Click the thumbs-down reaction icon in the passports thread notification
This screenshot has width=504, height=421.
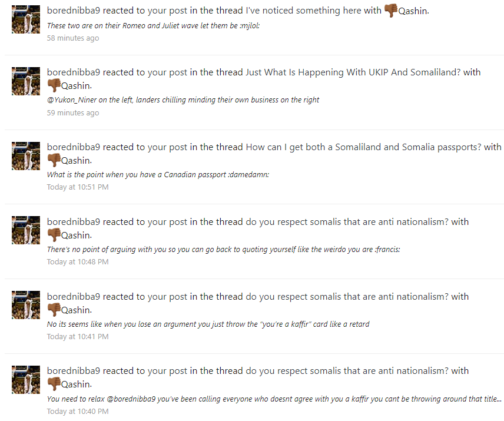[x=54, y=160]
